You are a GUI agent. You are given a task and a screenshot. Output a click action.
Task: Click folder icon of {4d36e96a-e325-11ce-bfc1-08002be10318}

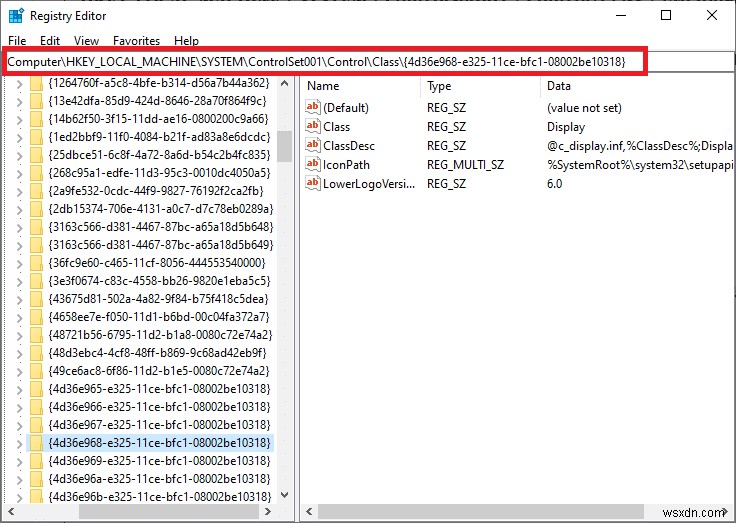[36, 479]
